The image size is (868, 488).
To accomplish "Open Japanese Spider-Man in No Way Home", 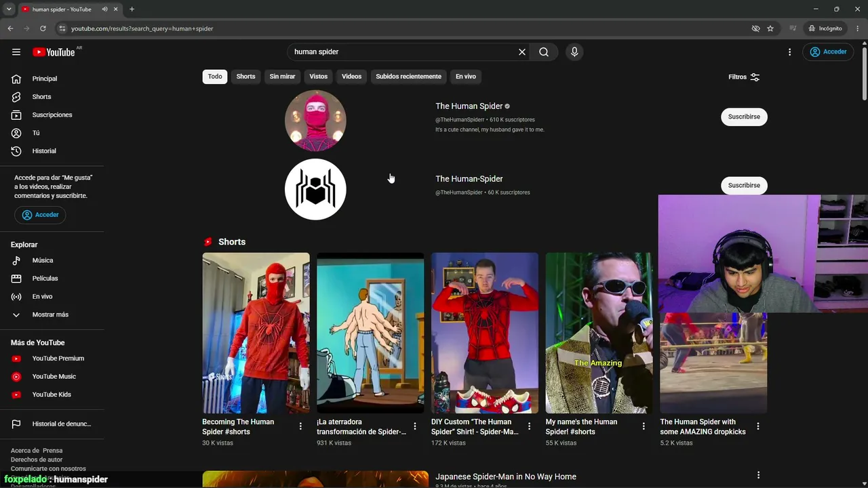I will click(506, 476).
